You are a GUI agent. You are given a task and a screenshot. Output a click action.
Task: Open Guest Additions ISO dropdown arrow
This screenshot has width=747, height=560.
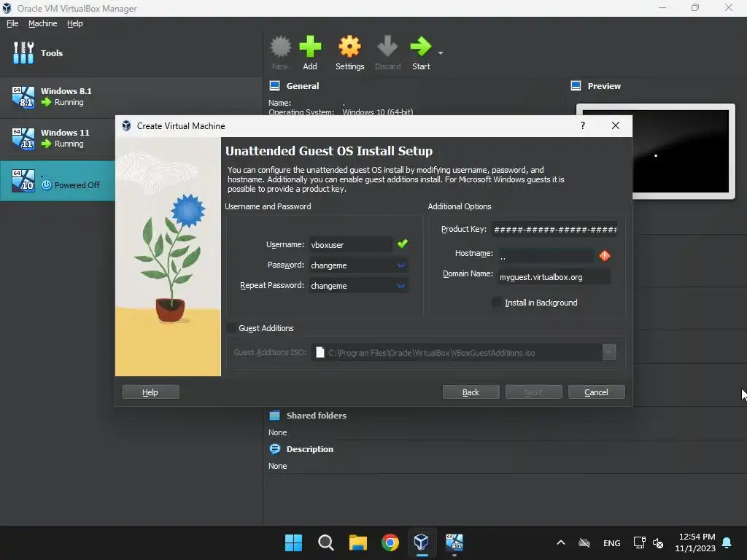point(609,352)
